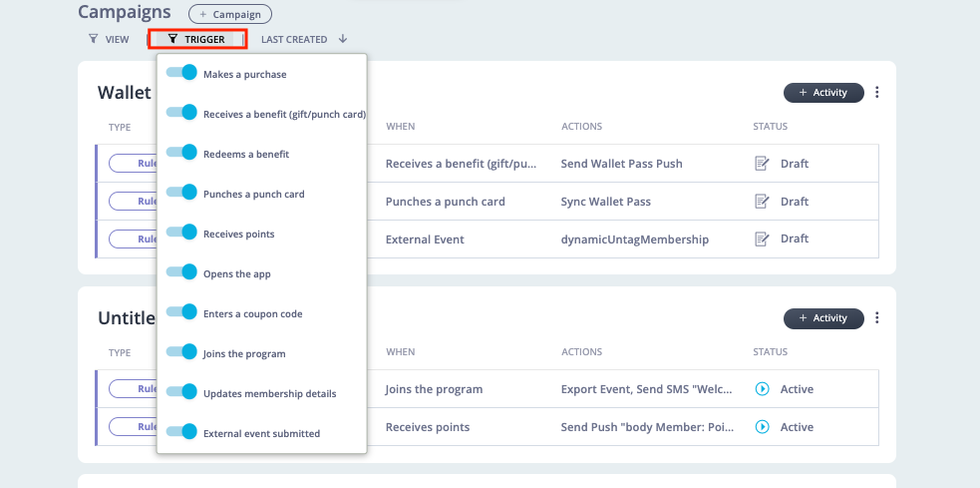Click 'Punches a punch card' in the when column
Screen dimensions: 980x488
click(x=445, y=202)
